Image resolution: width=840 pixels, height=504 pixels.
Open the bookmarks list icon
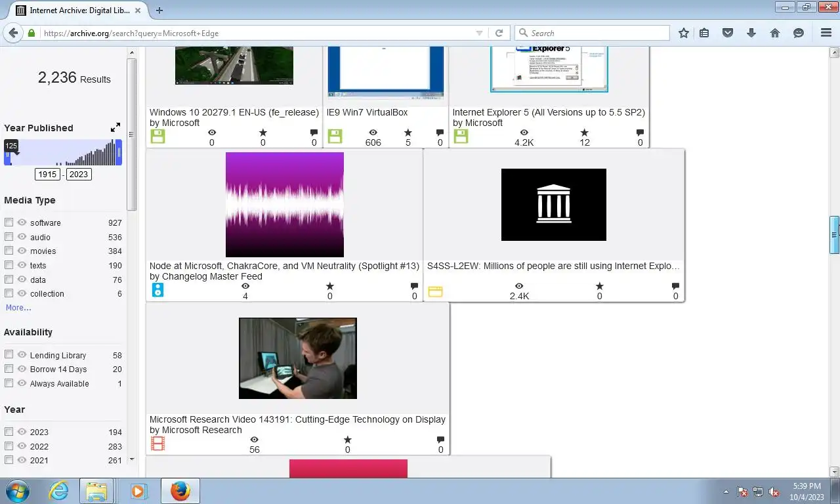click(704, 33)
